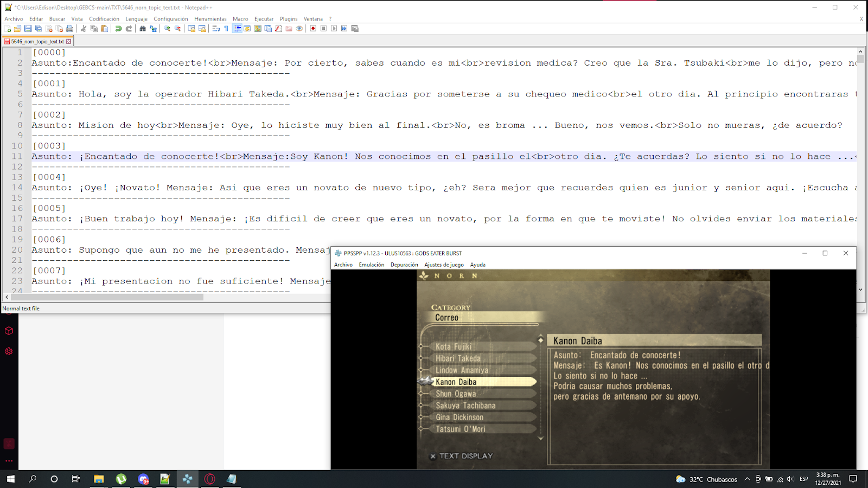868x488 pixels.
Task: Click the Open file toolbar icon
Action: [x=17, y=29]
